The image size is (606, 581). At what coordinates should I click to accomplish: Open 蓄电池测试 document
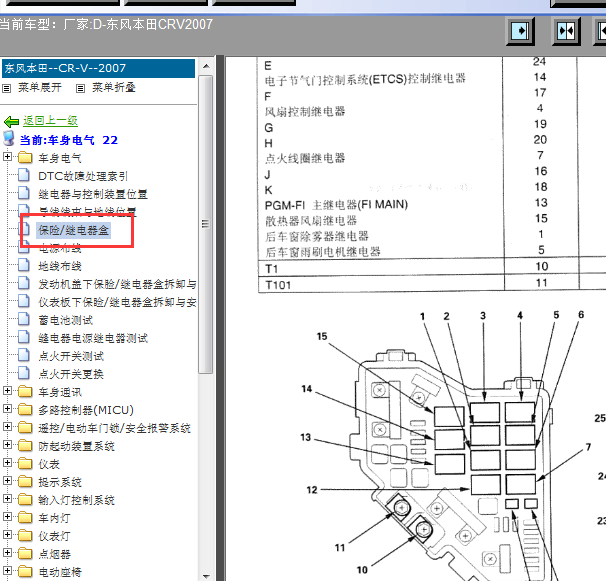(65, 320)
